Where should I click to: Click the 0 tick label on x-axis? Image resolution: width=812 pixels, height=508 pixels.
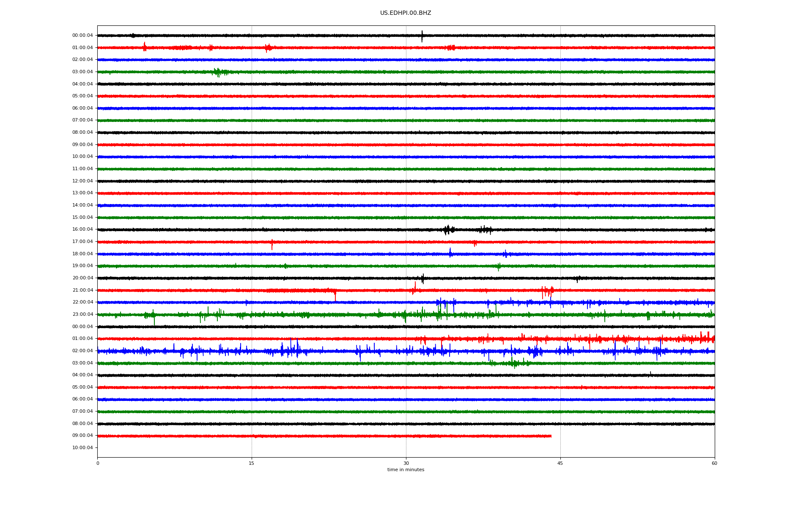pos(98,463)
